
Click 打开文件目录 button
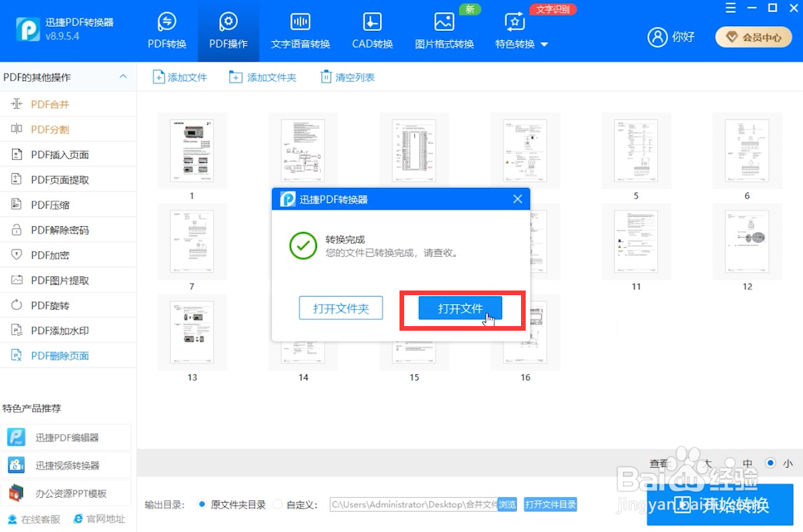click(551, 504)
